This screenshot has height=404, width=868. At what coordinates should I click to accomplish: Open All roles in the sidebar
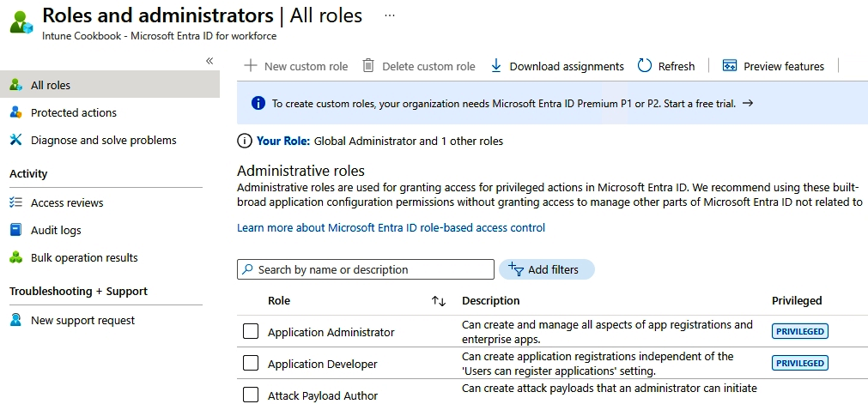click(110, 85)
